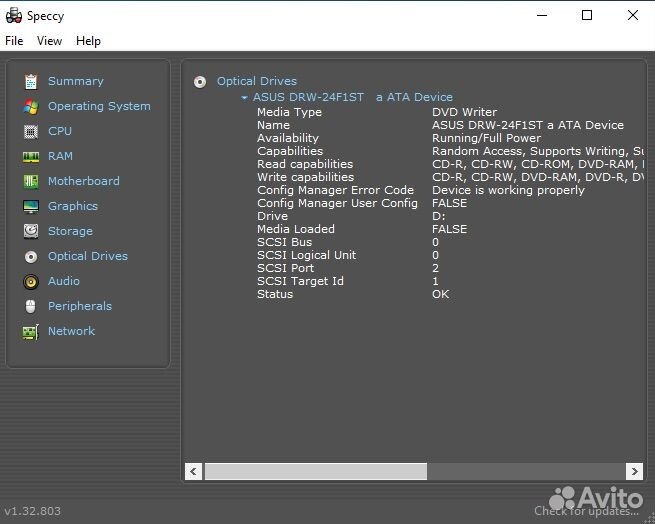This screenshot has height=524, width=655.
Task: Click the CPU chip icon
Action: [x=31, y=132]
